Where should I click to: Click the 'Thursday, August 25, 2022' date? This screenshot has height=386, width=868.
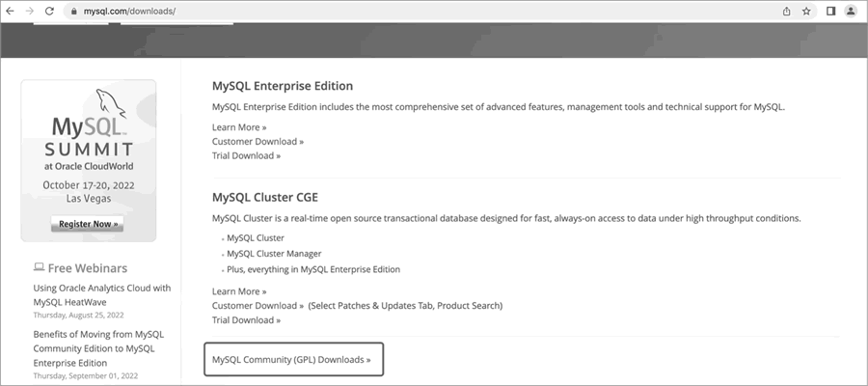click(x=79, y=316)
